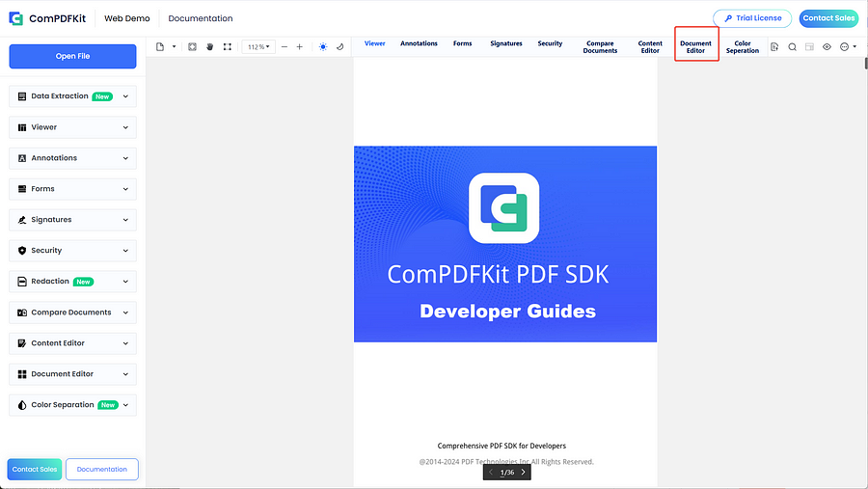
Task: Switch to the toolbar Forms tab
Action: [462, 43]
